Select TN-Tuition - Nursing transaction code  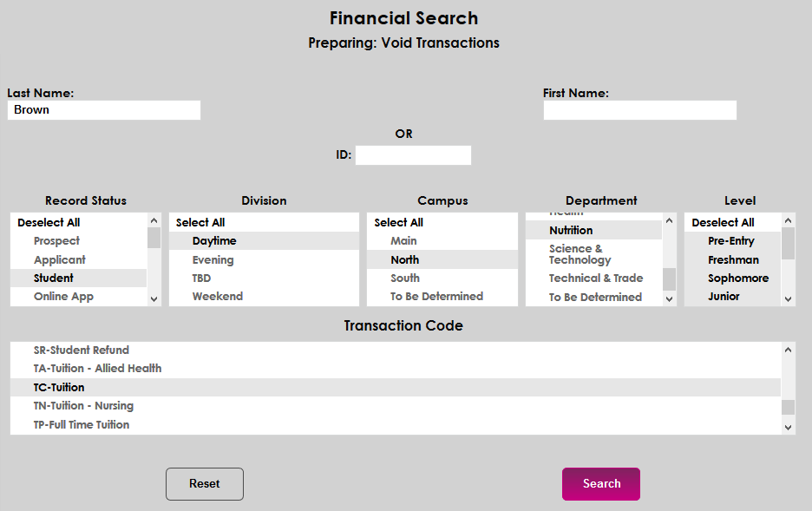pos(83,406)
